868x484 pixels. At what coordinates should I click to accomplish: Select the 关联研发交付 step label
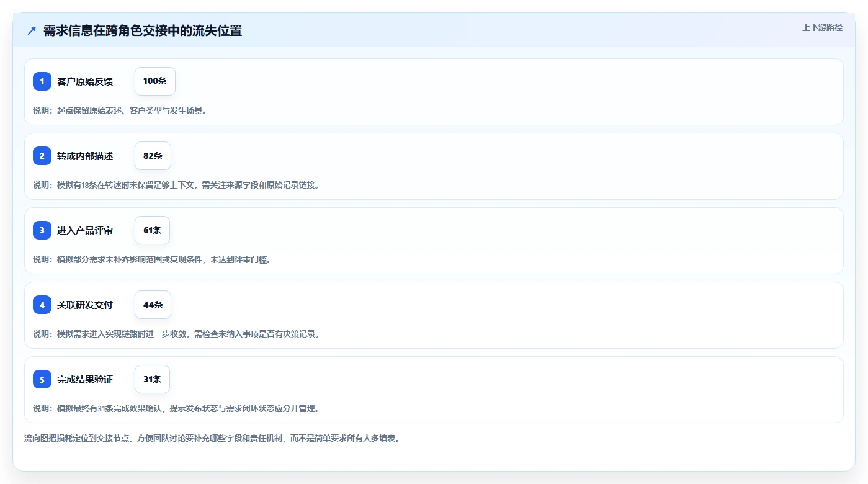click(85, 305)
